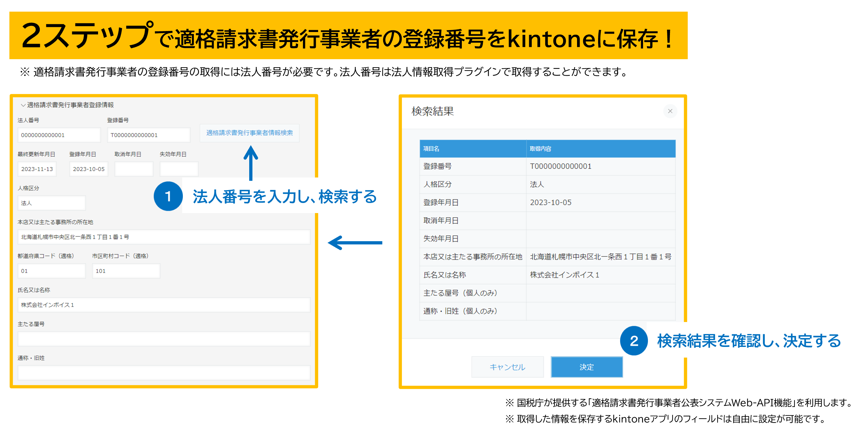Click the 2023-10-05 value in search results
The image size is (868, 430).
(x=551, y=203)
